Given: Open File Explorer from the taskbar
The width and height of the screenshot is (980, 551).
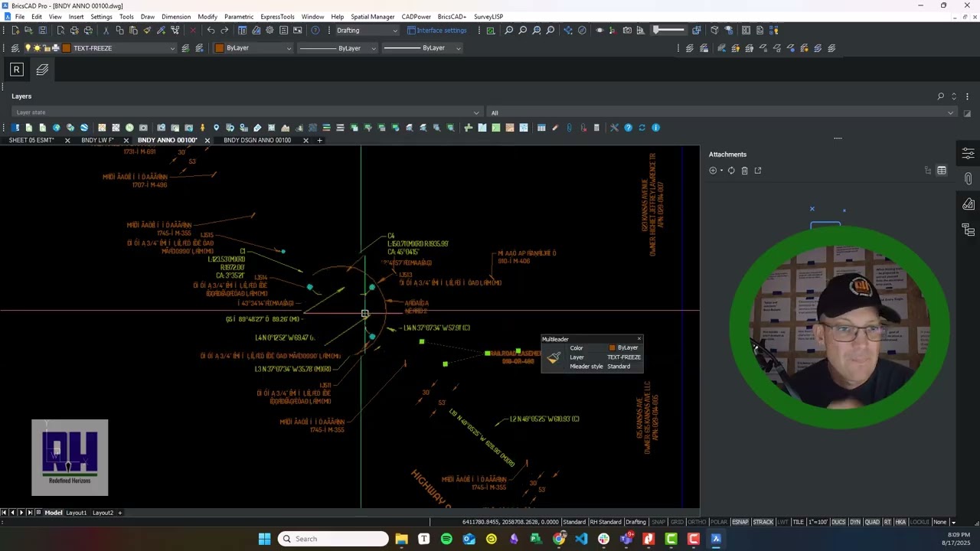Looking at the screenshot, I should point(401,539).
